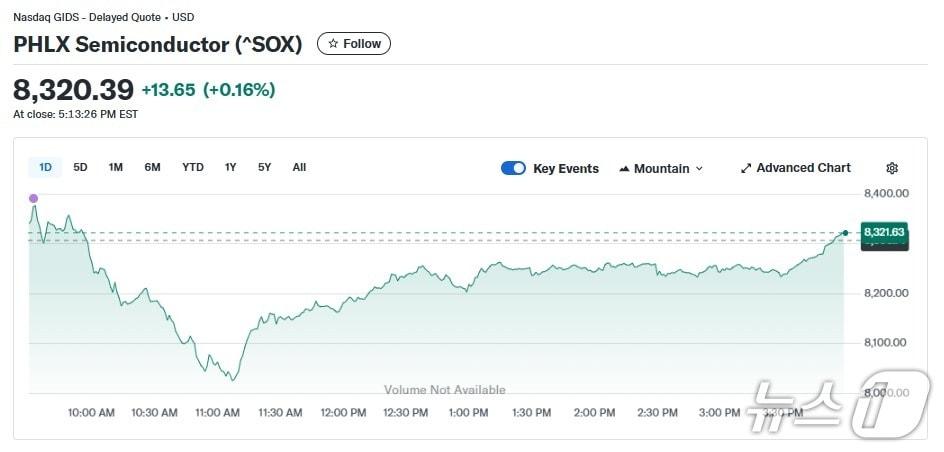Screen dimensions: 944x452
Task: Click the chart line endpoint dot
Action: point(845,232)
